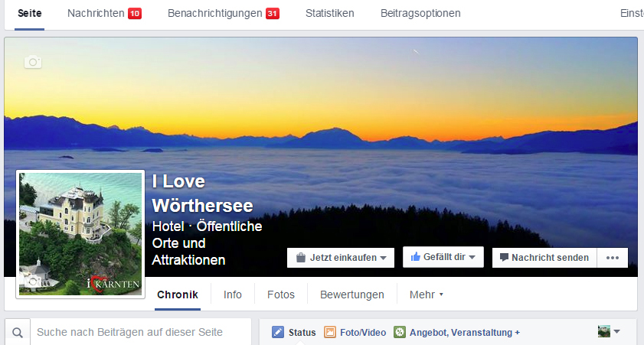644x345 pixels.
Task: Click the cover photo camera icon
Action: 33,62
